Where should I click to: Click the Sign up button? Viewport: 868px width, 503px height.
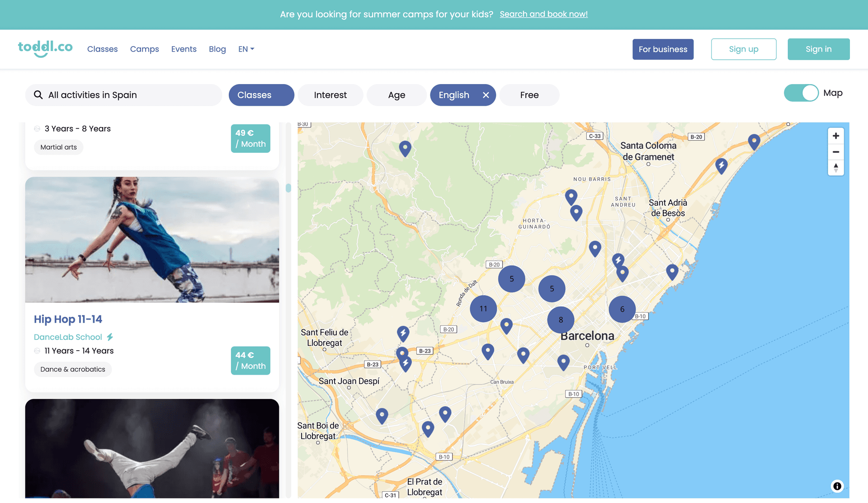coord(743,48)
